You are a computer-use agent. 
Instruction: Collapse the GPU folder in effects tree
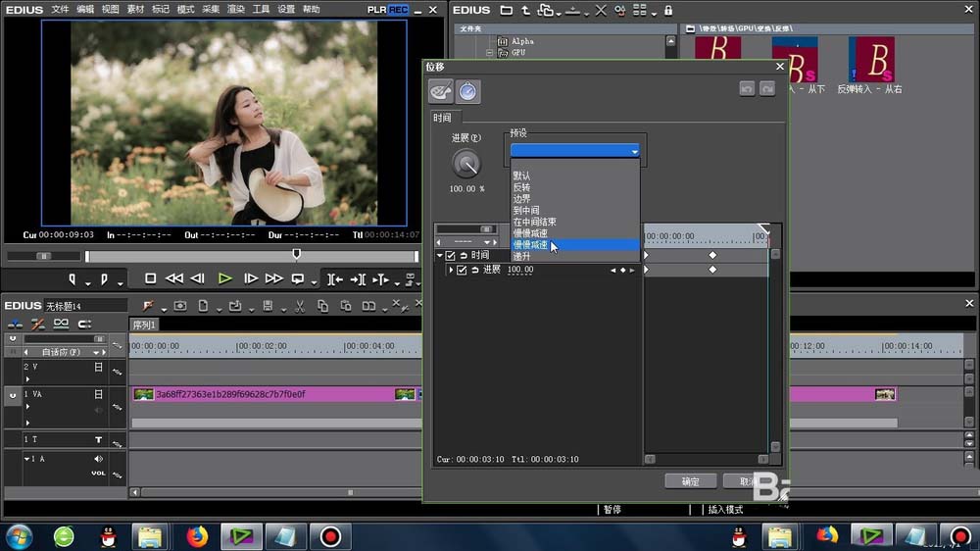489,53
